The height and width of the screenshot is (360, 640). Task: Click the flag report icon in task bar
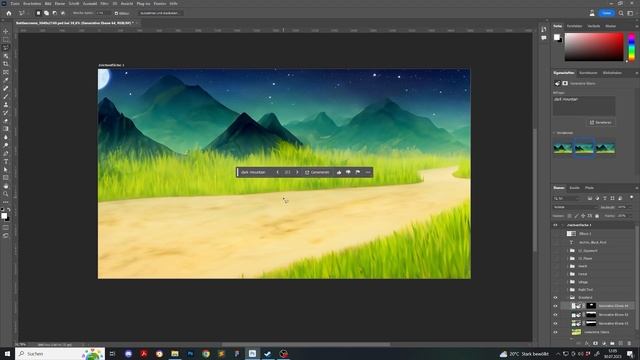pos(358,172)
